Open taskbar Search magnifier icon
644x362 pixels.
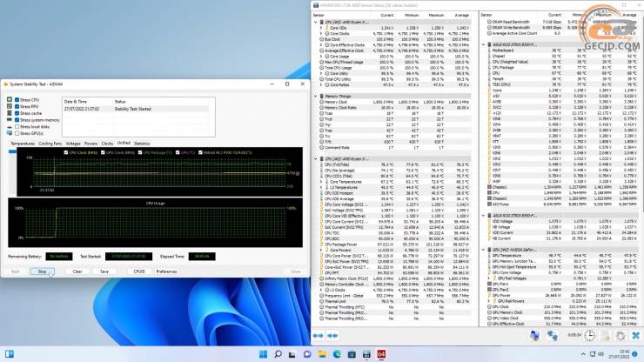pyautogui.click(x=278, y=354)
